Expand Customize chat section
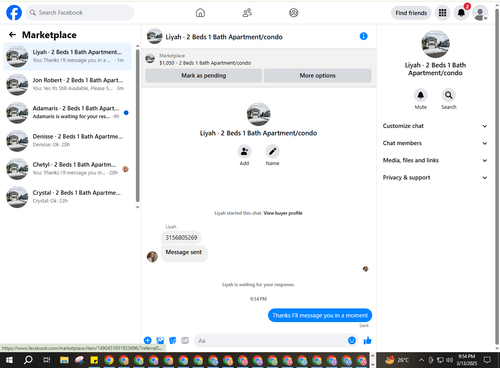 [435, 126]
